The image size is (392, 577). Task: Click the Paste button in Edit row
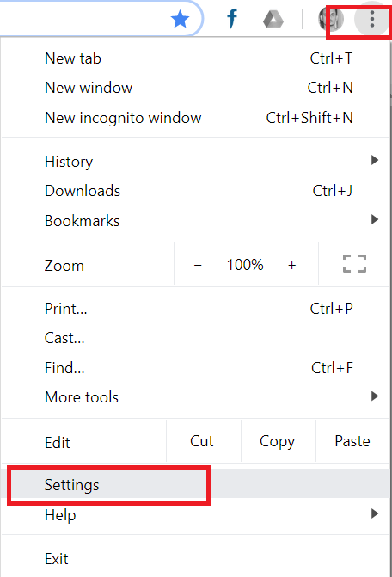pyautogui.click(x=352, y=441)
